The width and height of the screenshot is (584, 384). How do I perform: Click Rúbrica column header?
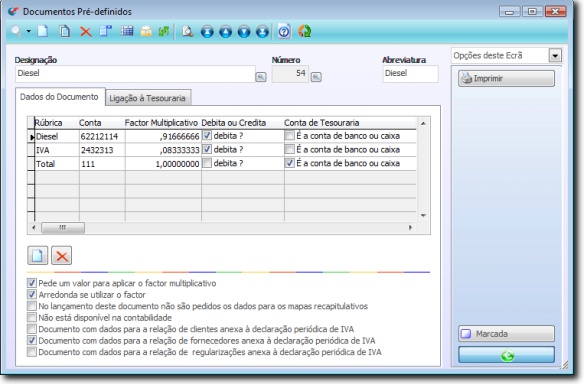[56, 123]
